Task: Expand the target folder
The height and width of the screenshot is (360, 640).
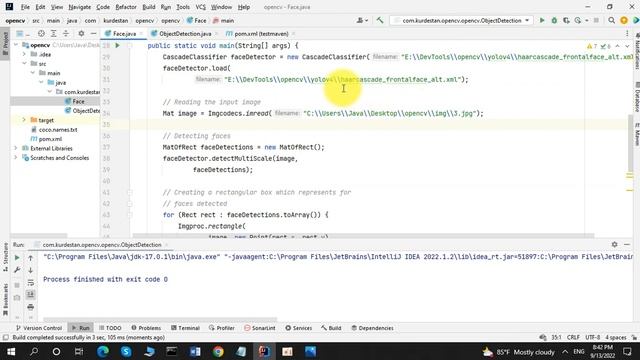Action: [24, 120]
